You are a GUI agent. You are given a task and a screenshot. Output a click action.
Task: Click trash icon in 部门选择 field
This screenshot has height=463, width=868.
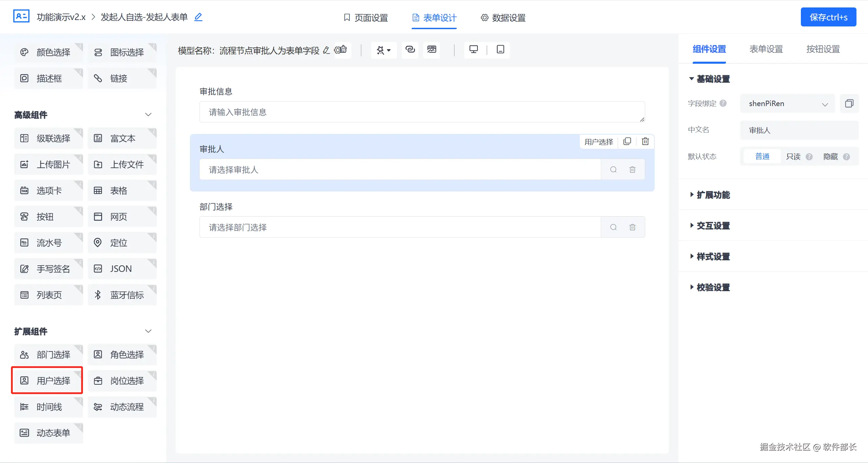coord(632,227)
